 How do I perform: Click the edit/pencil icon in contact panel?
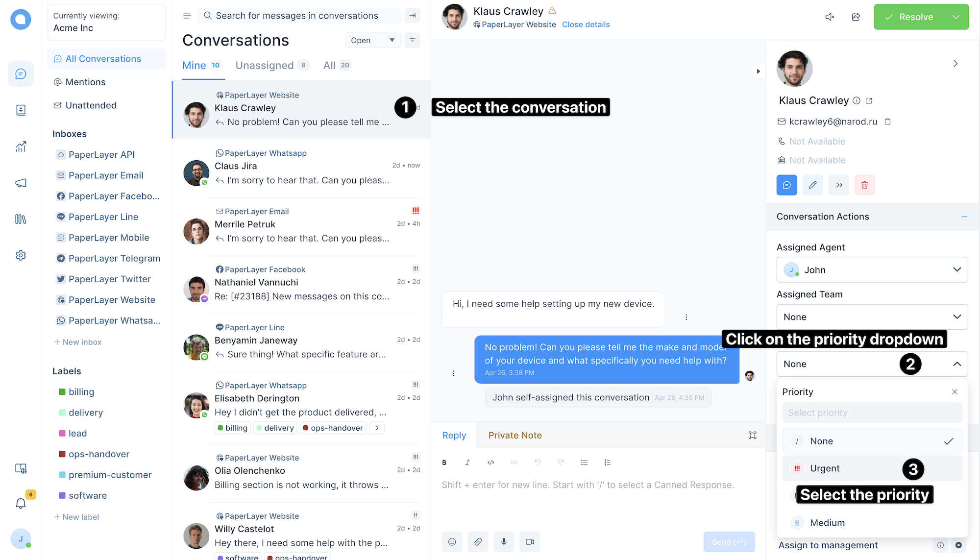[x=812, y=185]
